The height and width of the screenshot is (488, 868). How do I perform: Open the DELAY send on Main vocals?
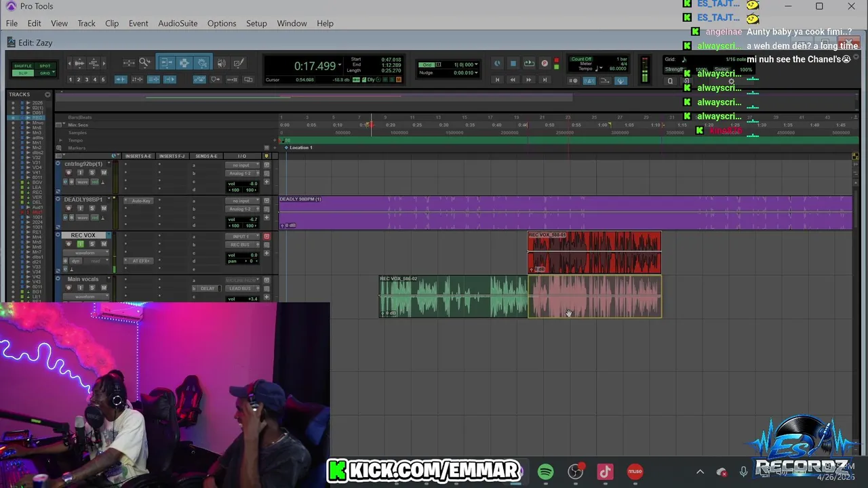(x=208, y=289)
